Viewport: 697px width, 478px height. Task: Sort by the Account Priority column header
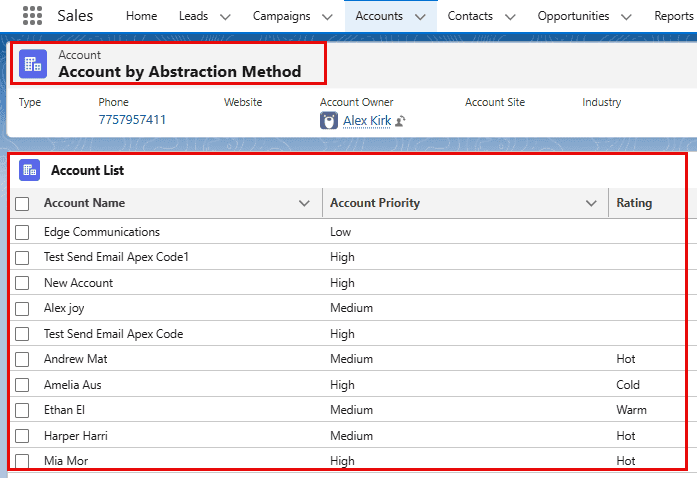[375, 203]
